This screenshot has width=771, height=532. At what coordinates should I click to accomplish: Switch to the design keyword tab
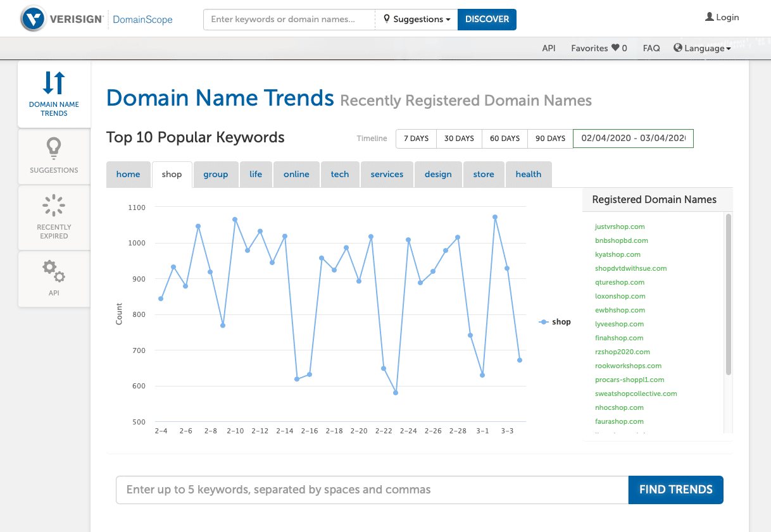click(x=438, y=175)
